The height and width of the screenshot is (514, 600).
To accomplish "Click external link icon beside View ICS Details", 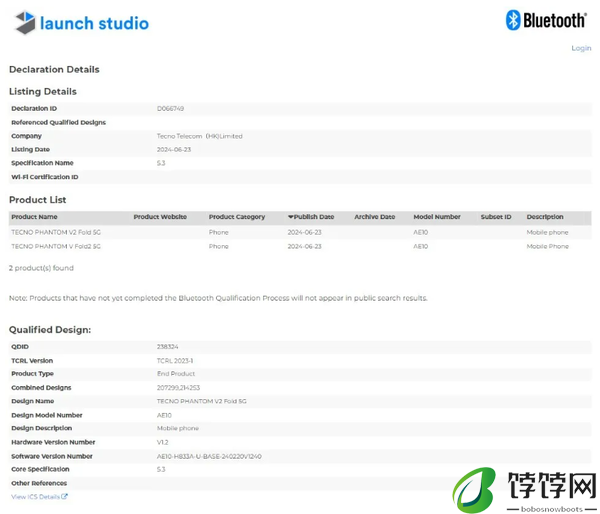I will click(64, 496).
